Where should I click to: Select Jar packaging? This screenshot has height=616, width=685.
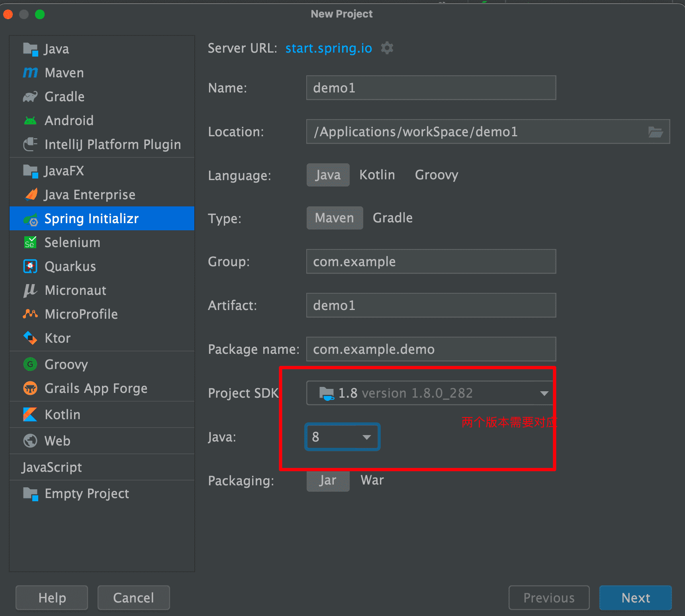[x=328, y=481]
